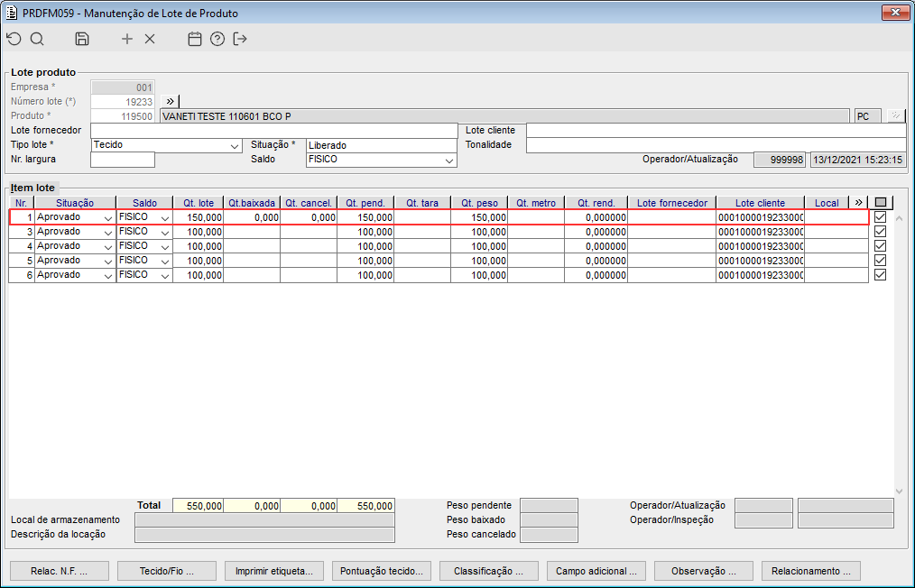915x588 pixels.
Task: Click the grid scrollbar up arrow
Action: click(899, 218)
